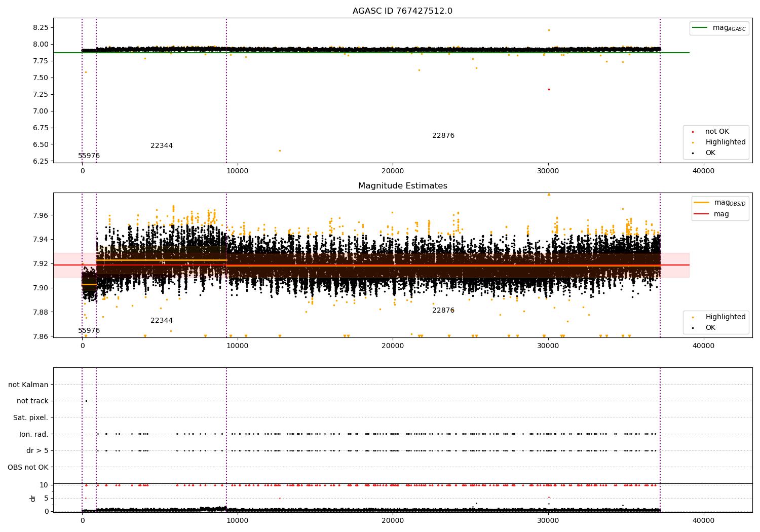Click the 6.50 y-axis tick label
This screenshot has height=532, width=760.
(x=40, y=144)
